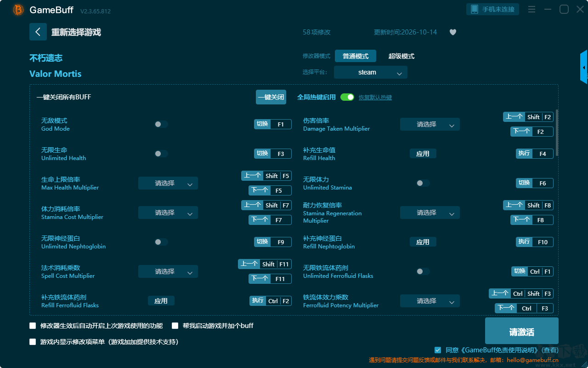
Task: Uncheck the GameBuff agreement checkbox
Action: 438,350
